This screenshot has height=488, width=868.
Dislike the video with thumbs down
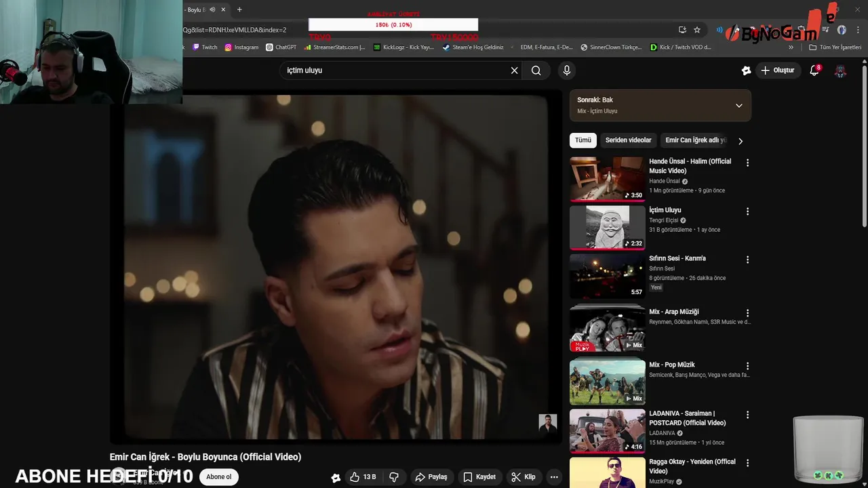click(394, 477)
